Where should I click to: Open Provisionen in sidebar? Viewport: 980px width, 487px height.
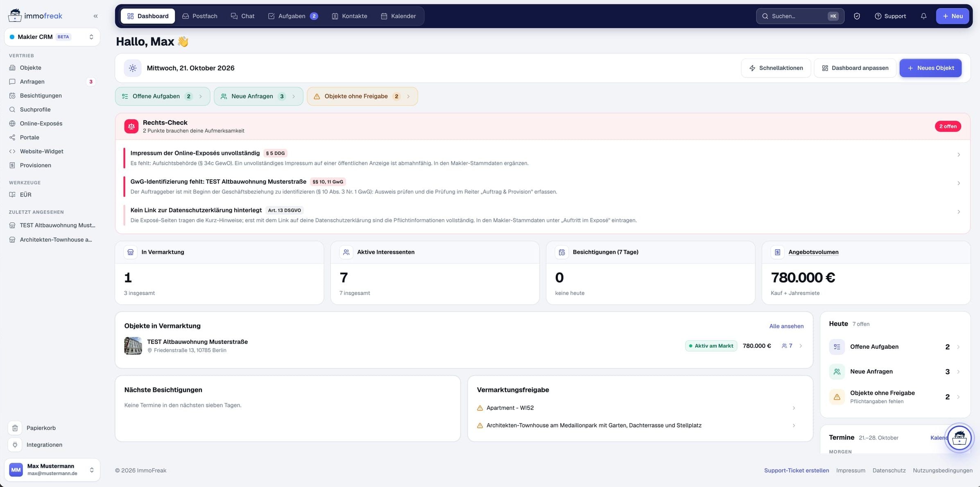pyautogui.click(x=52, y=165)
